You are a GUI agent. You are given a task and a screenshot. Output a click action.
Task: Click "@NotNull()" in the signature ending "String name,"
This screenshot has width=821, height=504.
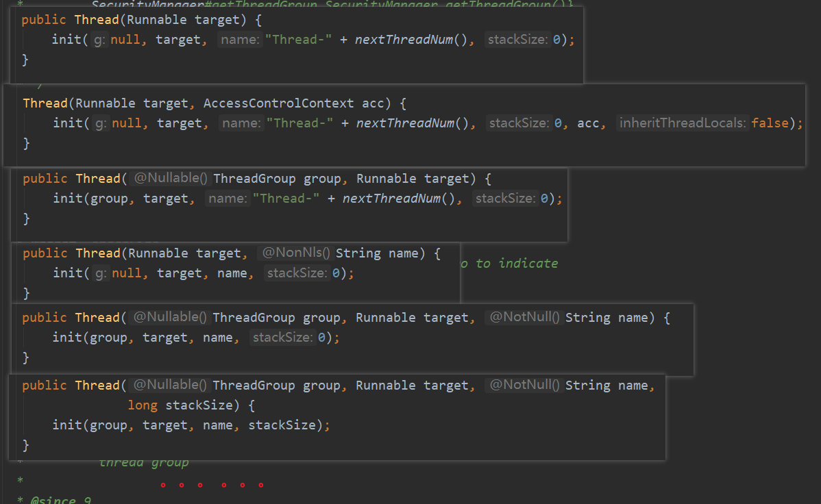524,385
